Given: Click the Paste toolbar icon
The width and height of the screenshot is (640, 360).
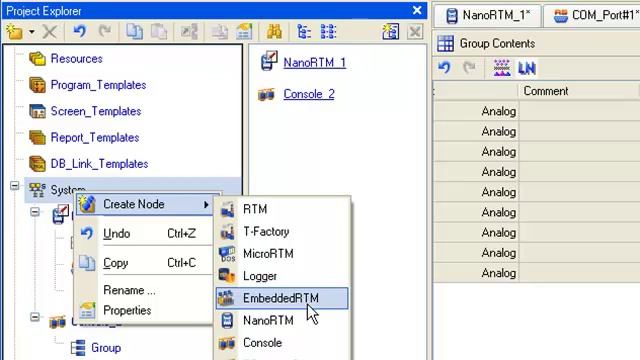Looking at the screenshot, I should 159,31.
